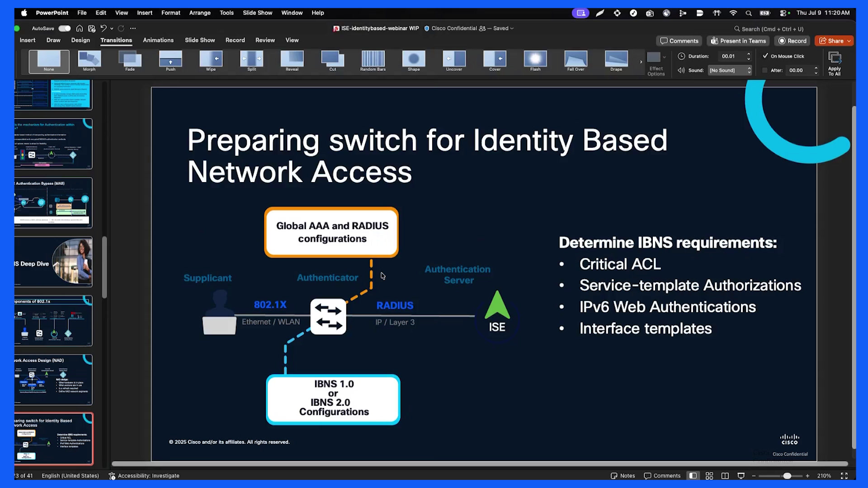Select the 802.1x components slide thumbnail
This screenshot has height=488, width=868.
[x=53, y=321]
